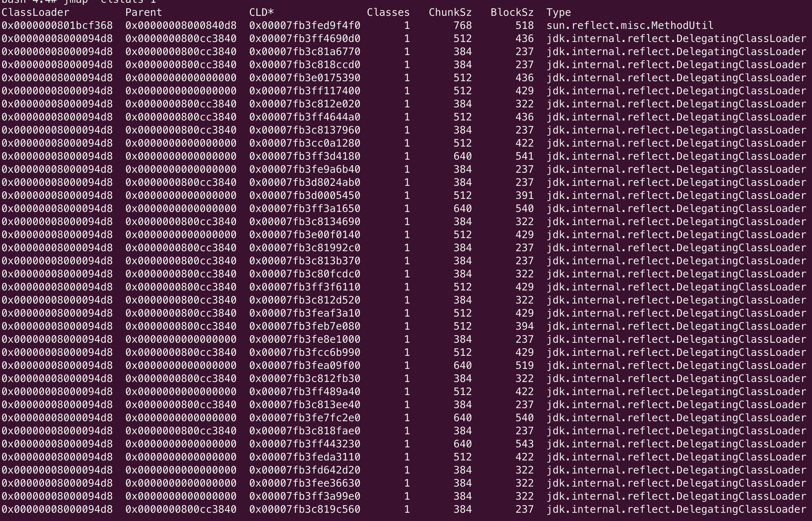Click CLD address 0x00007fb3fcc6b990
Image resolution: width=812 pixels, height=521 pixels.
click(305, 352)
